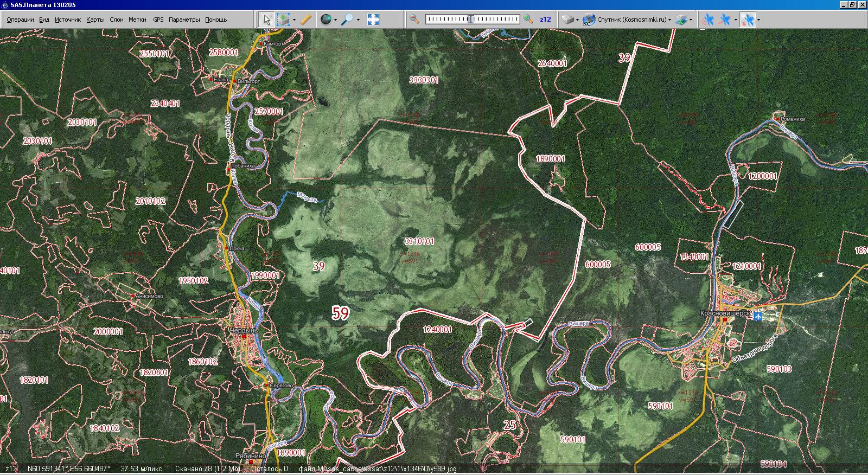This screenshot has height=475, width=868.
Task: Toggle full screen map view
Action: pyautogui.click(x=373, y=20)
